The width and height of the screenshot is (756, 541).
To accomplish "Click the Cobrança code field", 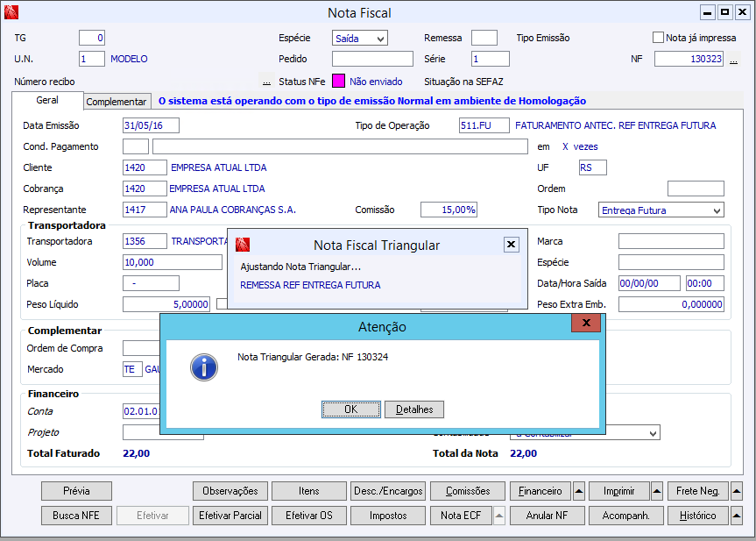I will pos(145,189).
